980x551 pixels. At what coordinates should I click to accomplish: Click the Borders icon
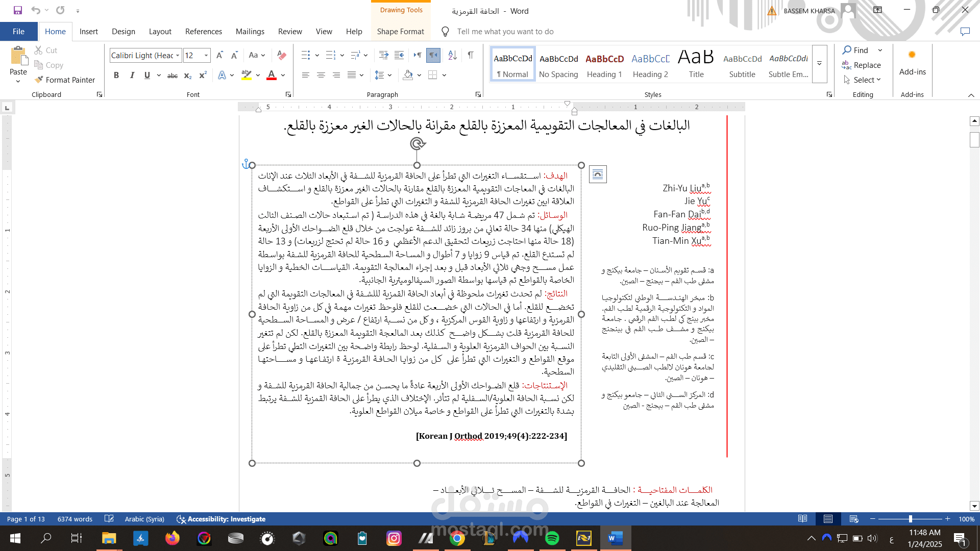[433, 75]
